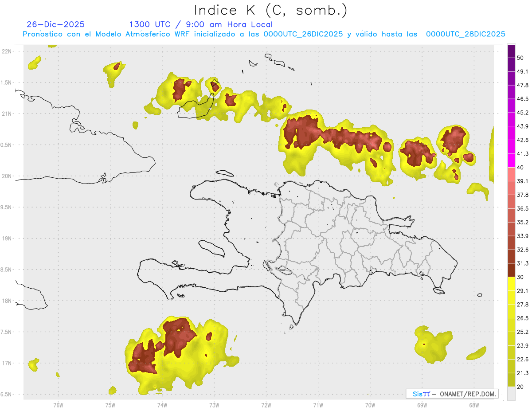Click the 71W longitude label
Viewport: 532px width, 411px height.
(x=318, y=405)
